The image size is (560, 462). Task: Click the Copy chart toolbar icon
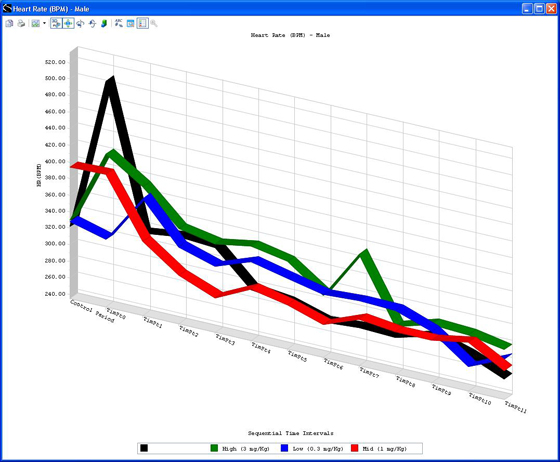click(9, 24)
